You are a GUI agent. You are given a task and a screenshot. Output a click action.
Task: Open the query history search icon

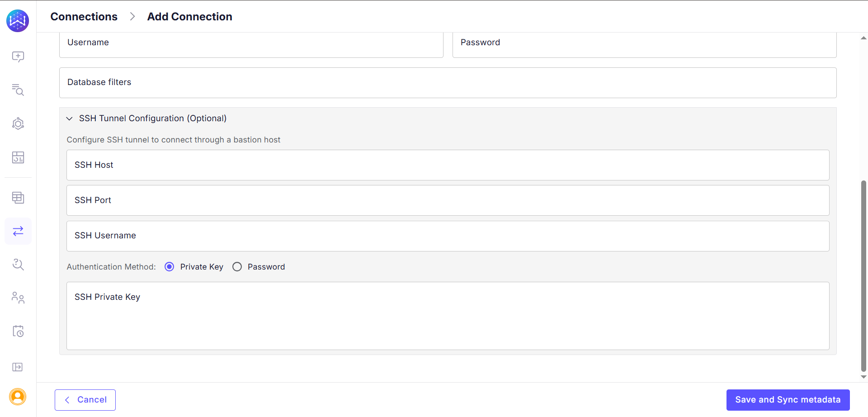pos(18,265)
